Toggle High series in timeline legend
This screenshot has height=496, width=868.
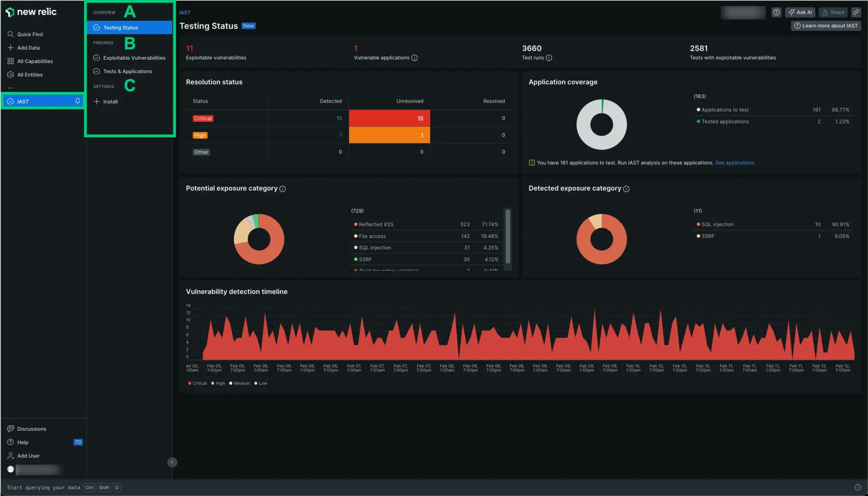click(x=218, y=383)
